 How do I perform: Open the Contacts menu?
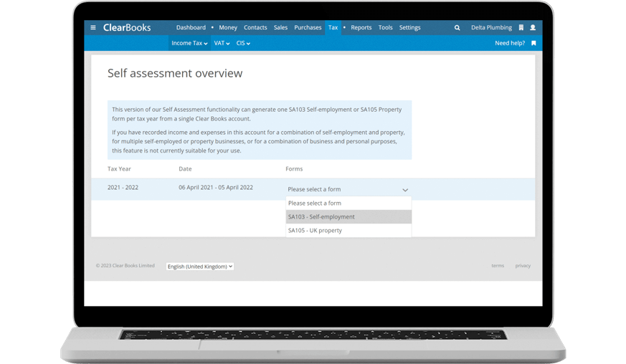(255, 27)
